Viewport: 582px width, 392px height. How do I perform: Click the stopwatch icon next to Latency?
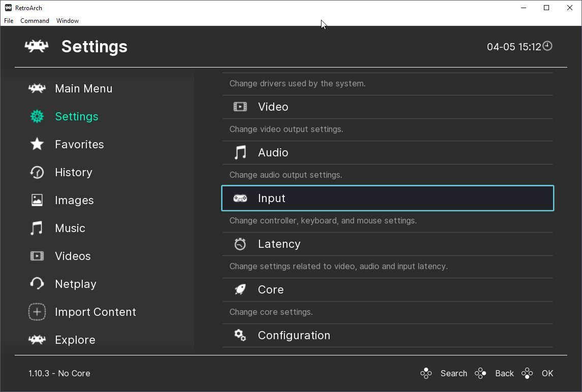tap(240, 244)
